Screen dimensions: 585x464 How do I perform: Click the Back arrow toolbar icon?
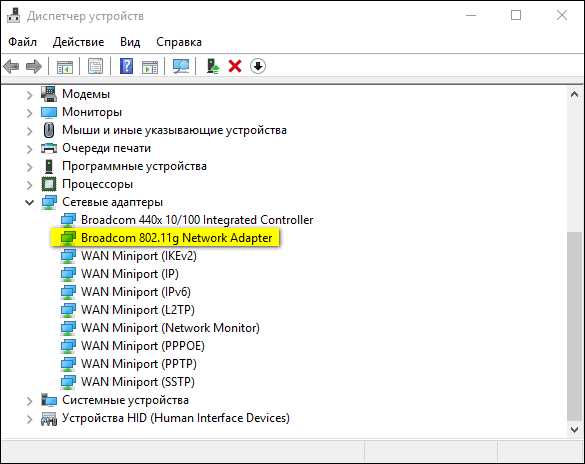click(11, 67)
